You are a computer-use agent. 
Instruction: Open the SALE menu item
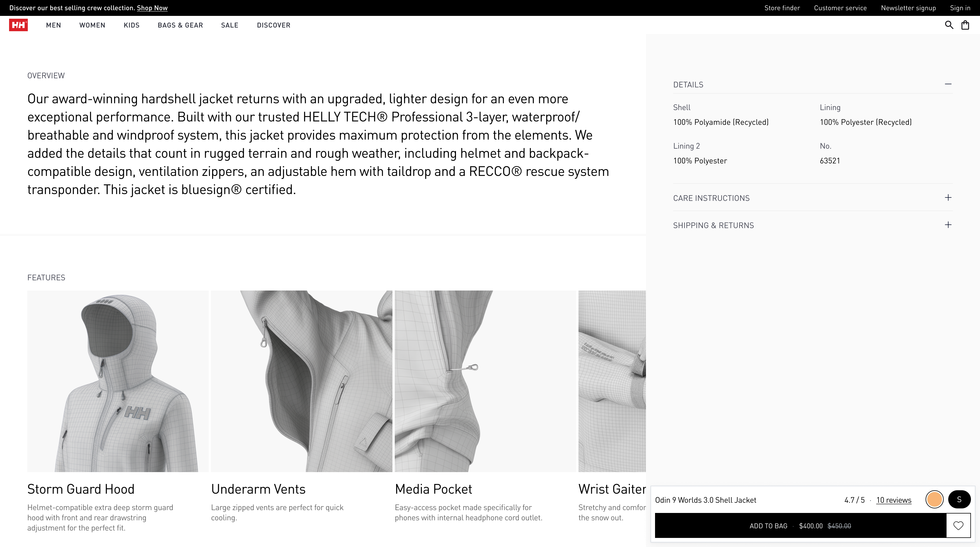(229, 25)
